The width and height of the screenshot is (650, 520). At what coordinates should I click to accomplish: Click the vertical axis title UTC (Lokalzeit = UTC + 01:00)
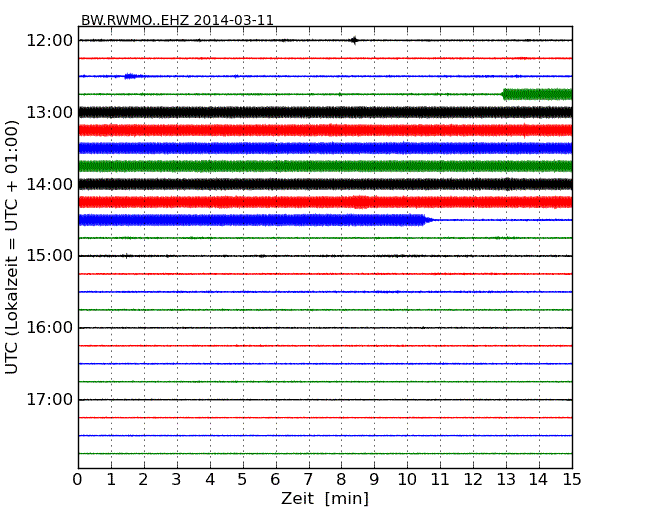click(12, 247)
